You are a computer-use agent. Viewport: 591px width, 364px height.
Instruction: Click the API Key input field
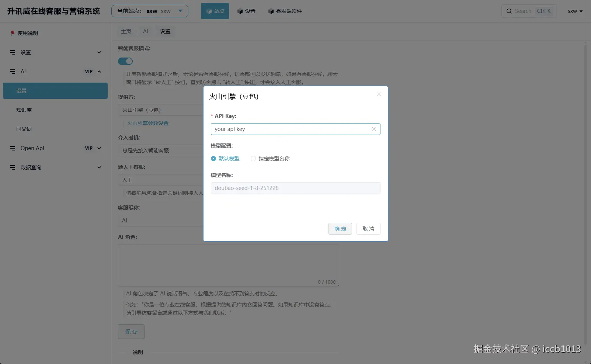296,129
